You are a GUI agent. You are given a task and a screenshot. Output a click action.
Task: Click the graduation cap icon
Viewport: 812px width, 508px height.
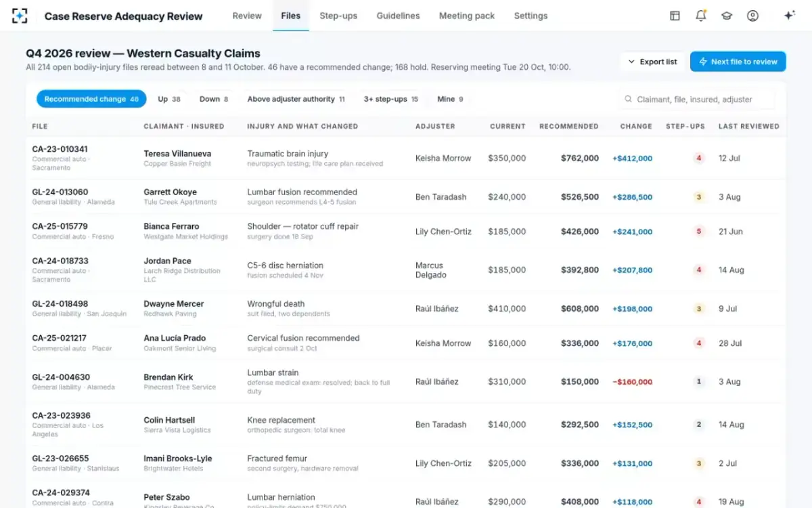coord(727,16)
